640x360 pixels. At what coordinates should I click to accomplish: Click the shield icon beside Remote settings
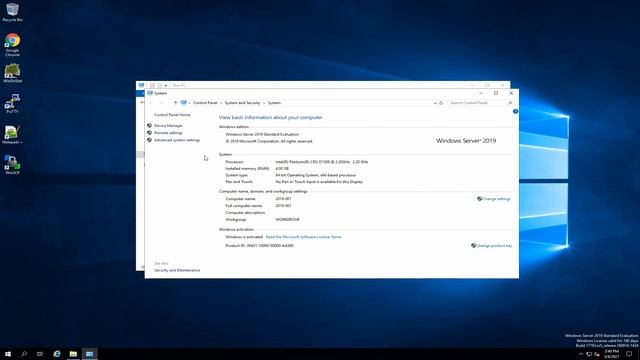pos(149,133)
